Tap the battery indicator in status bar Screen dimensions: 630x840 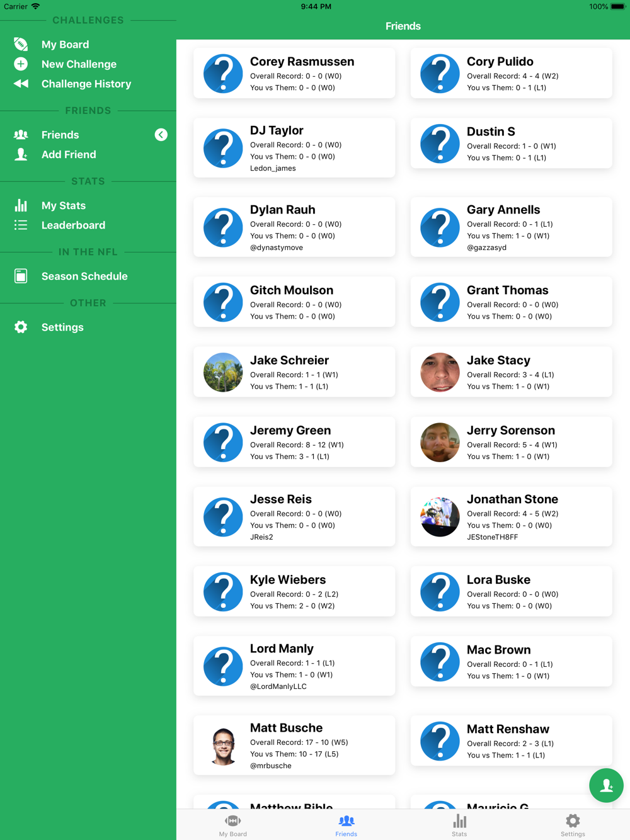617,7
